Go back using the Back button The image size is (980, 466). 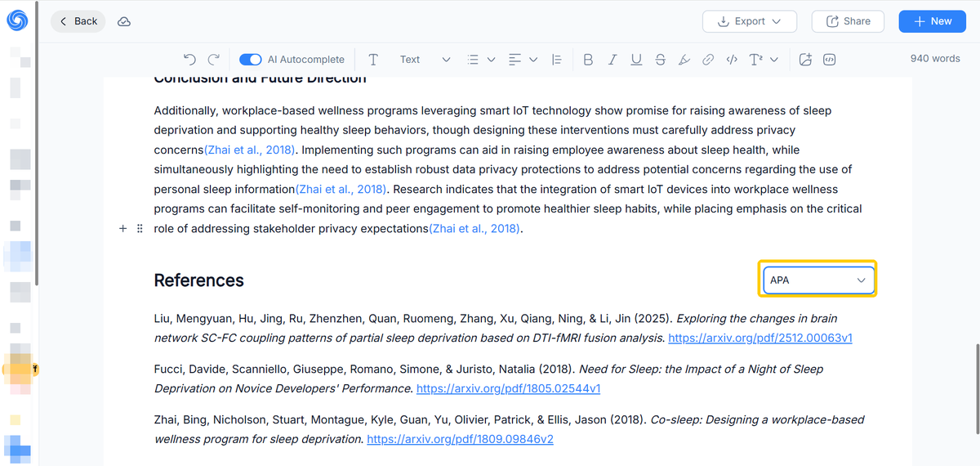(78, 21)
